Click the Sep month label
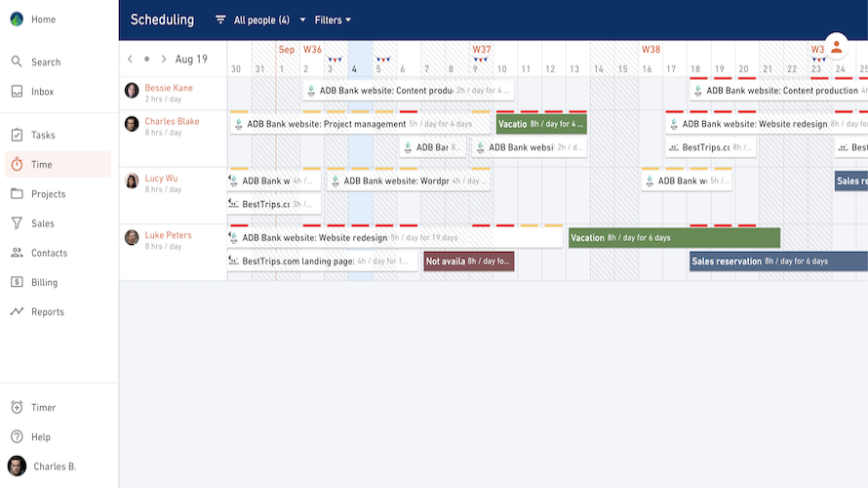868x488 pixels. (286, 50)
